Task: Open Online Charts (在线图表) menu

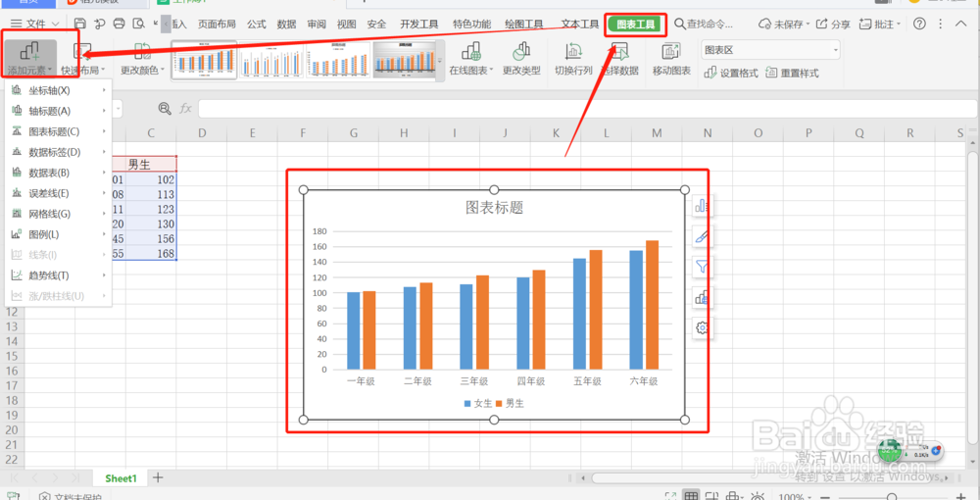Action: (471, 59)
